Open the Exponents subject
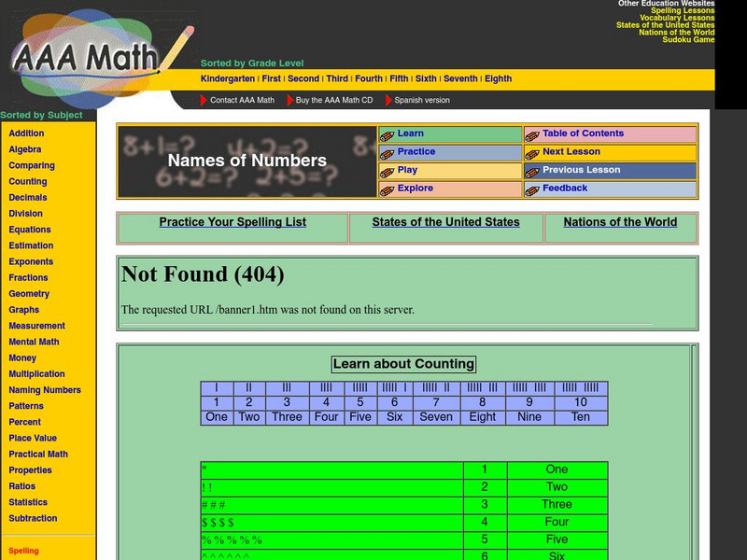Screen dimensions: 747x560 pos(31,261)
